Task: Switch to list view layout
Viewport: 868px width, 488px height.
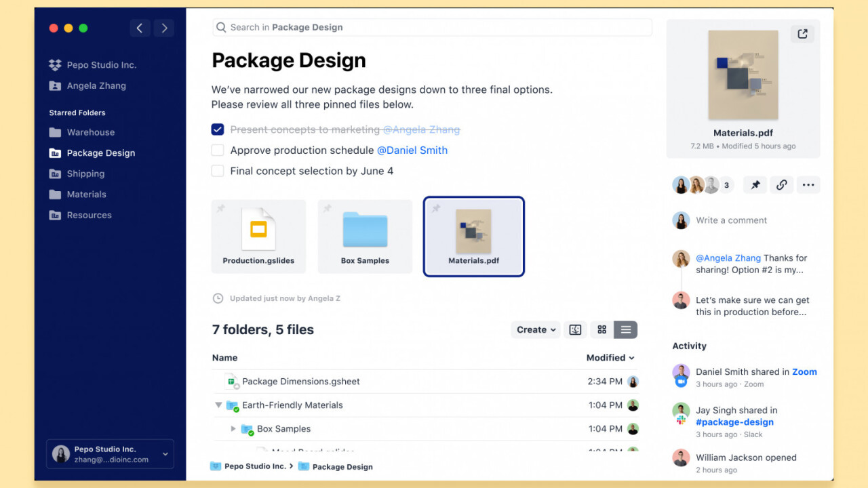Action: click(625, 330)
